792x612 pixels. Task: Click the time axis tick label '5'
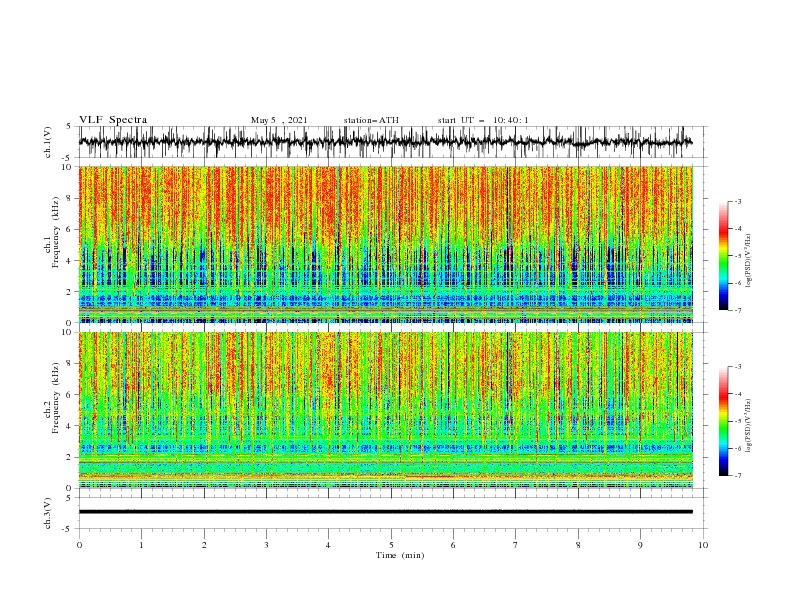click(x=391, y=545)
